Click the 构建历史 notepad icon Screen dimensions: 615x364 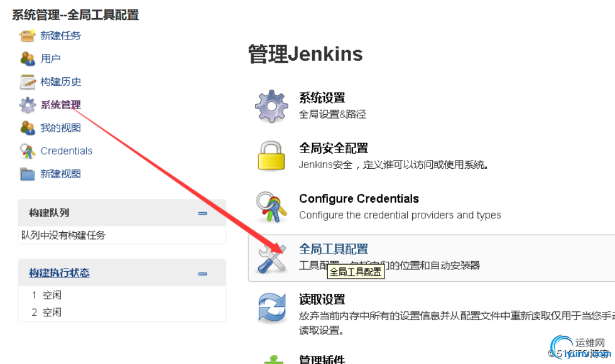click(x=28, y=82)
